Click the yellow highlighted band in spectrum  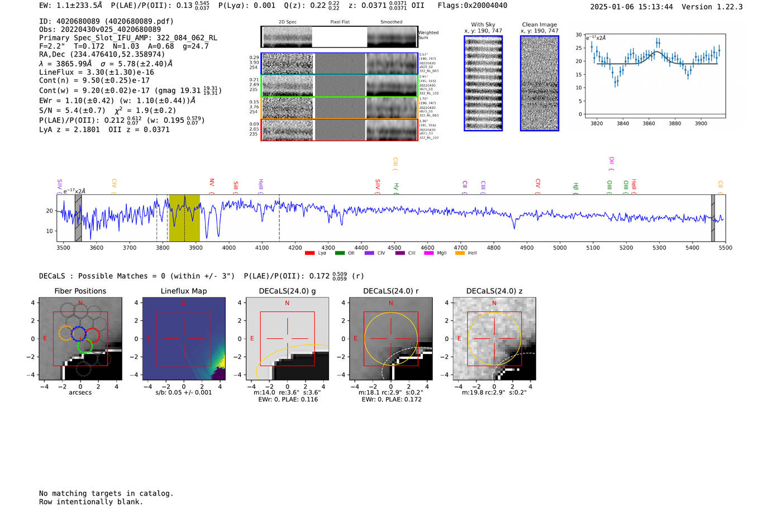click(x=184, y=218)
